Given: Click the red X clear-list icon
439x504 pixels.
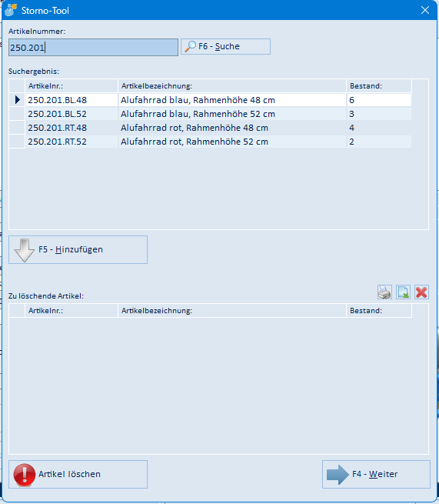Looking at the screenshot, I should pos(421,292).
